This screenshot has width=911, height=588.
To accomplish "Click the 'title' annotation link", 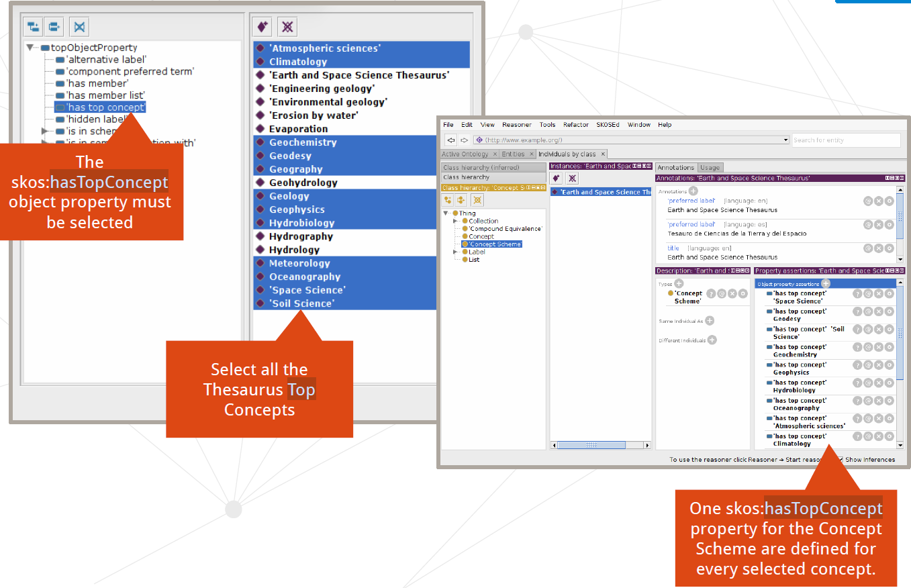I will pyautogui.click(x=673, y=248).
